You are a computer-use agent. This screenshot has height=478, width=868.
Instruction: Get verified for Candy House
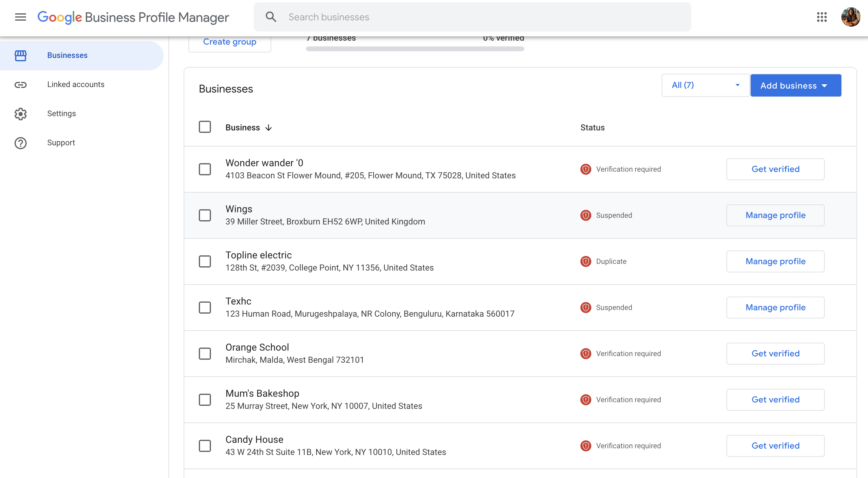(x=775, y=446)
